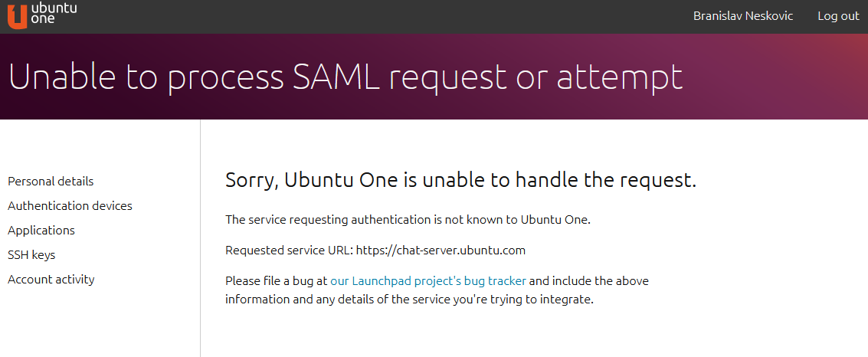View Account activity page
The width and height of the screenshot is (868, 357).
[51, 280]
